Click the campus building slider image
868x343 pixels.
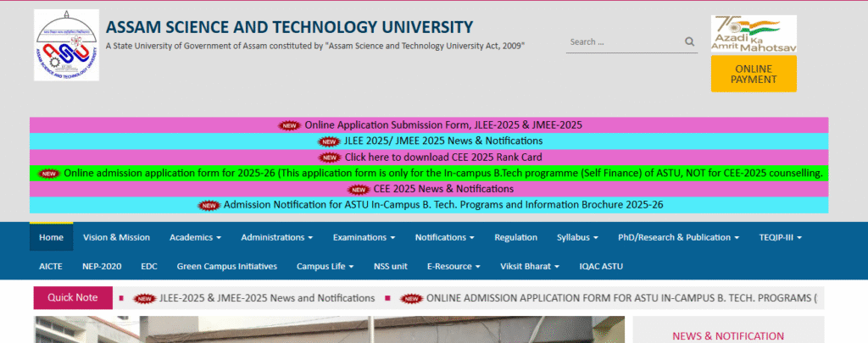329,329
